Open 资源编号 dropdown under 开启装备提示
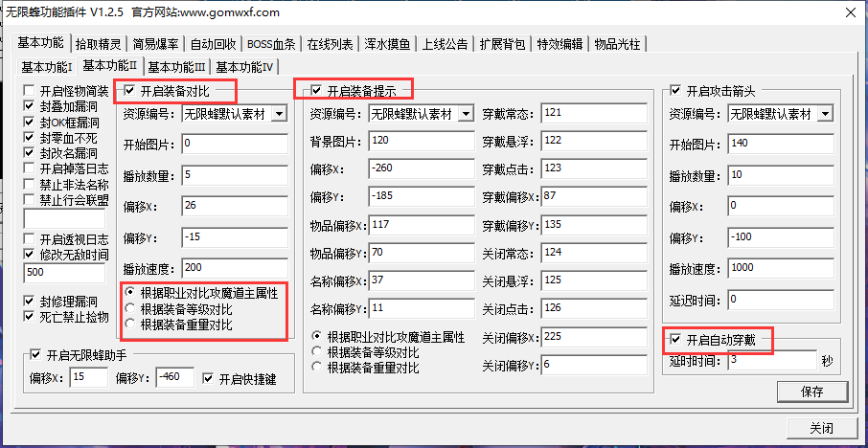 (466, 114)
